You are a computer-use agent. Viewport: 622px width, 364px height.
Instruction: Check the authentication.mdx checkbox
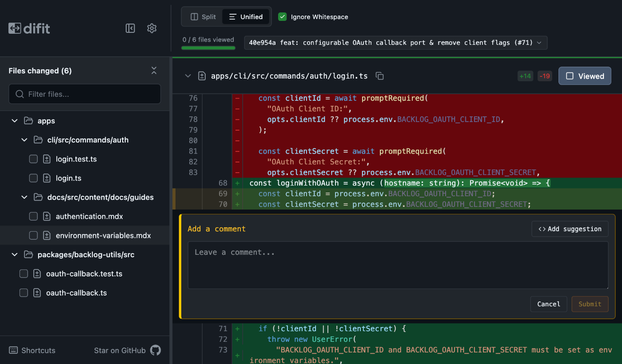(33, 216)
